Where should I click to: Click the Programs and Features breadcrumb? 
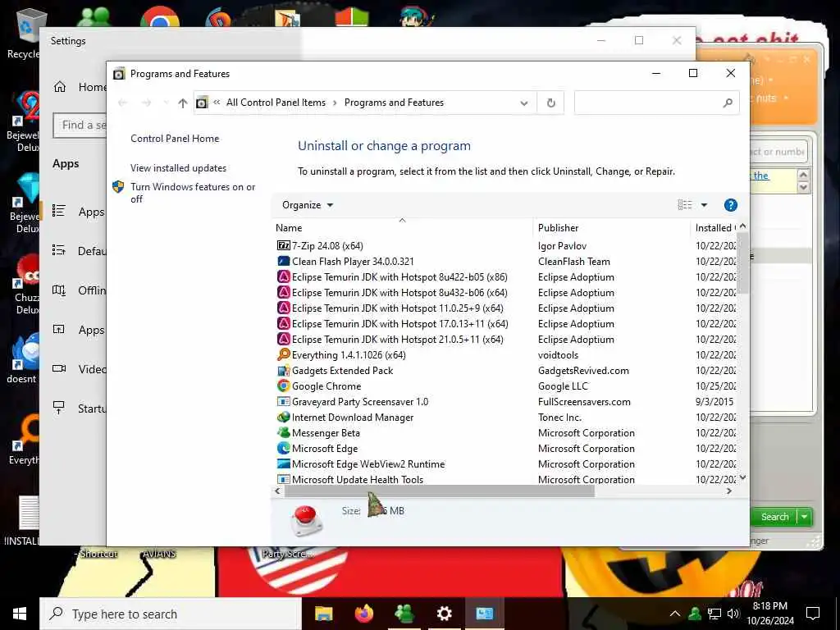click(x=394, y=103)
